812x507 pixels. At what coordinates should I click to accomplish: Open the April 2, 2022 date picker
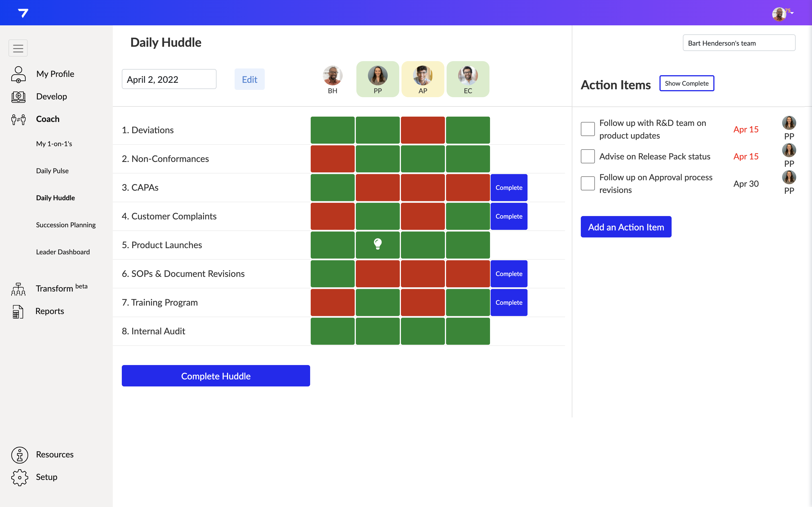pyautogui.click(x=169, y=79)
